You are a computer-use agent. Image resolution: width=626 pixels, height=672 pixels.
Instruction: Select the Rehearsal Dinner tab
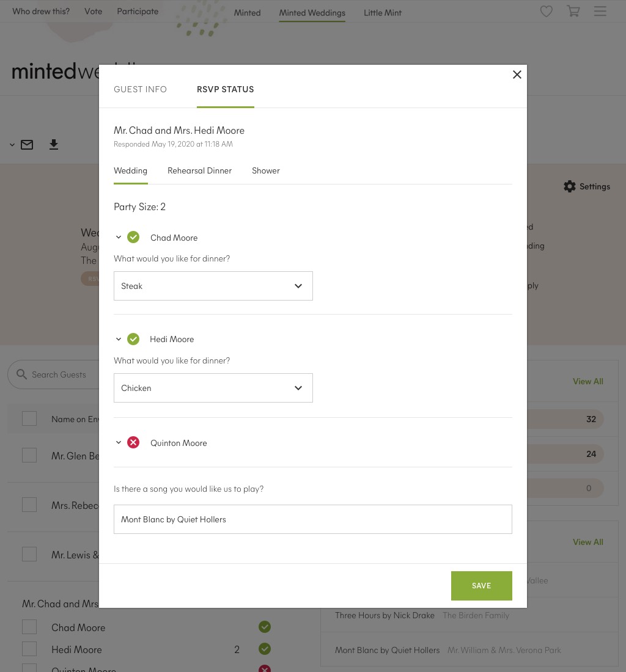point(199,170)
